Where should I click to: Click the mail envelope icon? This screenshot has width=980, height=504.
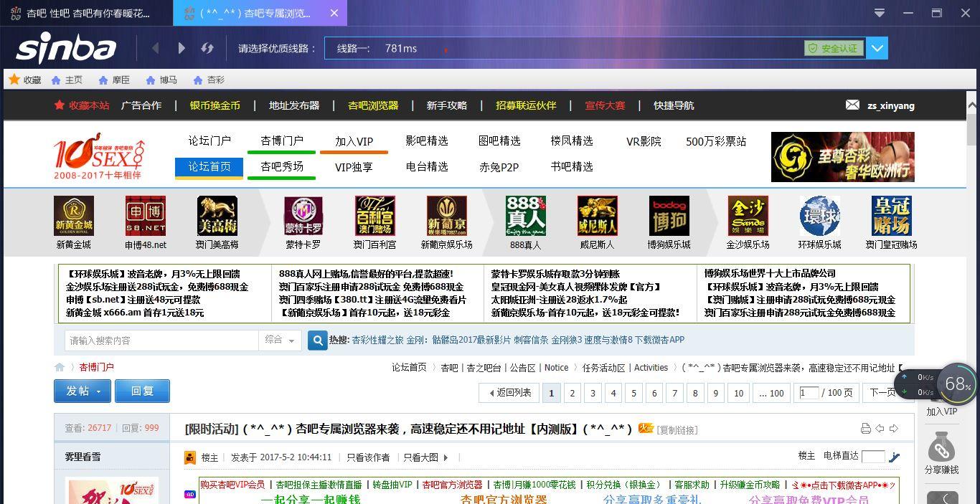[x=852, y=105]
